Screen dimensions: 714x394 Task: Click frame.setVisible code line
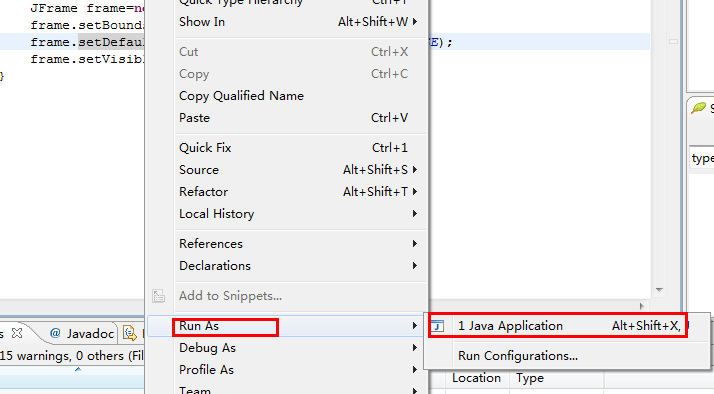coord(87,59)
